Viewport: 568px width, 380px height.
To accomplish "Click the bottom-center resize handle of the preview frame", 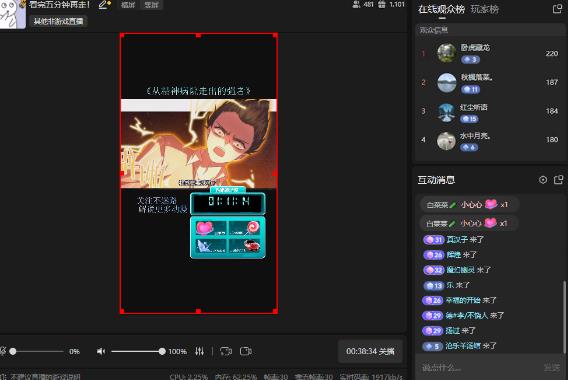I will pos(198,311).
